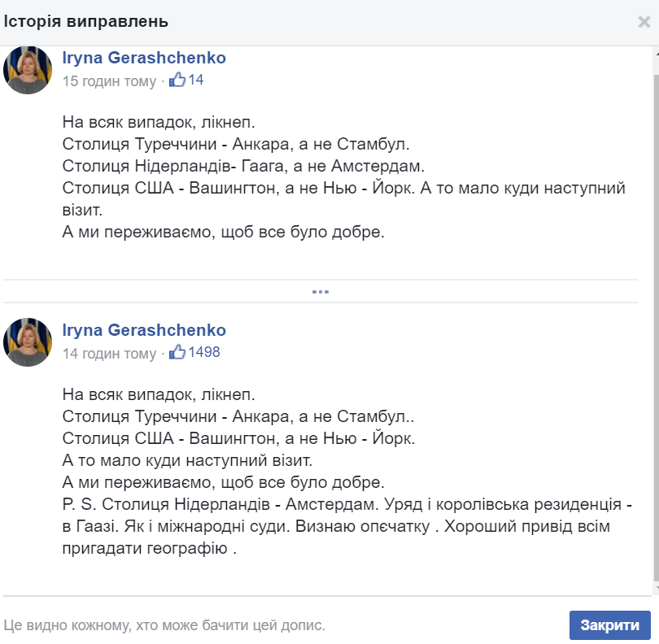This screenshot has width=659, height=644.
Task: Open the lower Iryna Gerashchenko profile picture
Action: [29, 344]
